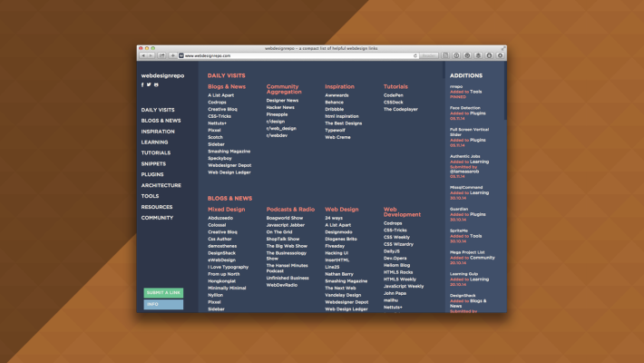Image resolution: width=644 pixels, height=363 pixels.
Task: Open the Scotch link
Action: (x=215, y=137)
